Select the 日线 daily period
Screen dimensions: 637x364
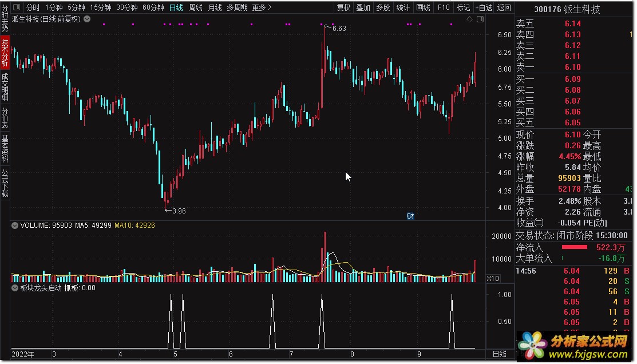(176, 7)
